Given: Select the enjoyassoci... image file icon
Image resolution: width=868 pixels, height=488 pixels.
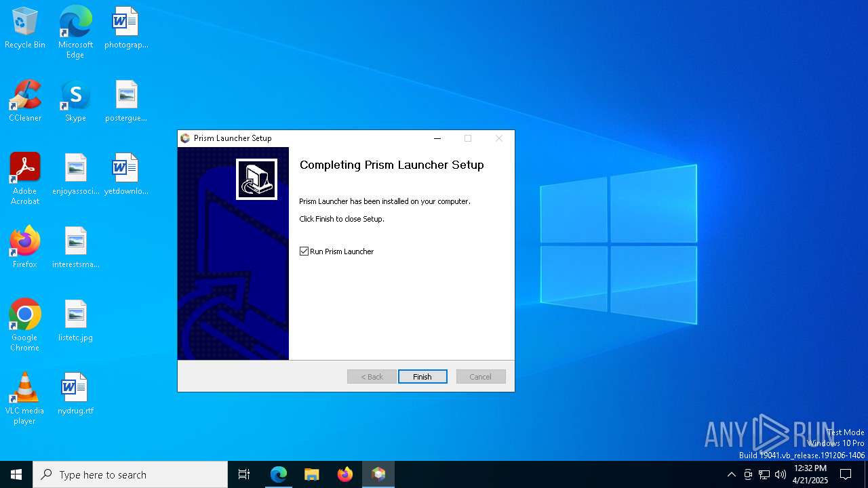Looking at the screenshot, I should 75,175.
